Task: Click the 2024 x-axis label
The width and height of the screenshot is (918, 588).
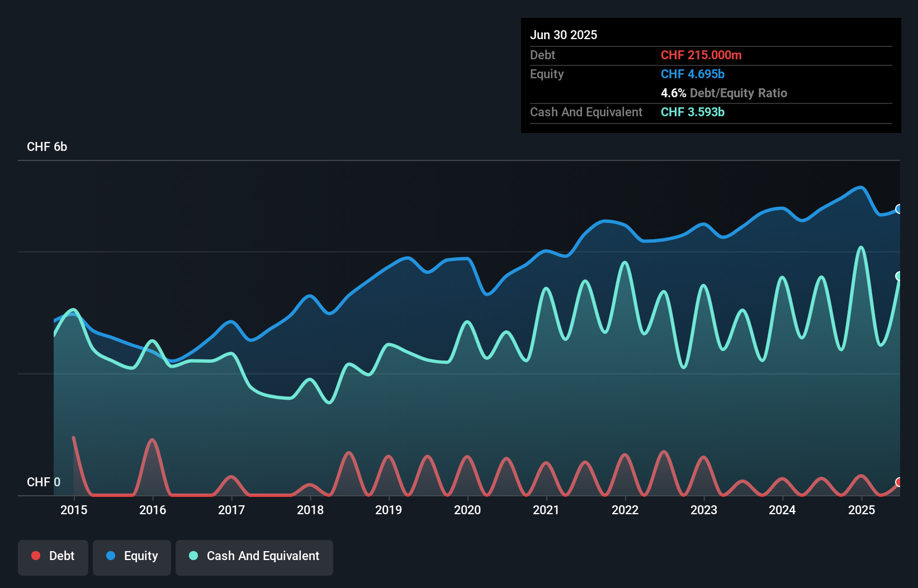Action: click(x=782, y=510)
